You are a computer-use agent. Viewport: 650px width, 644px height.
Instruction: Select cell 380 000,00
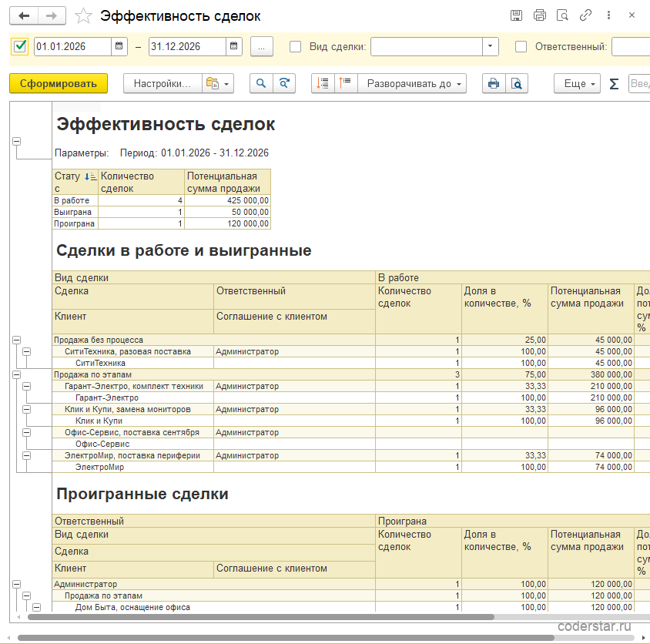tap(591, 374)
